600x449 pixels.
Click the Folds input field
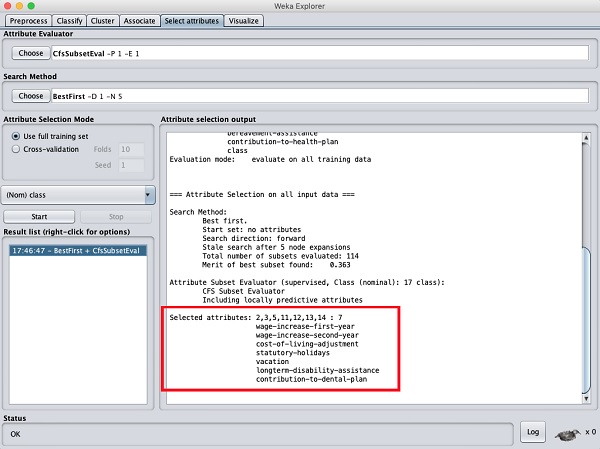click(x=130, y=149)
